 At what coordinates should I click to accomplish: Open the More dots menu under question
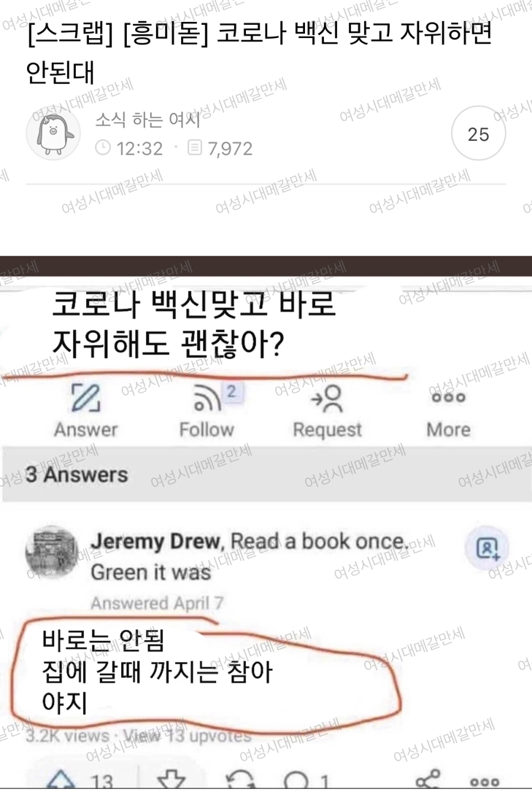pos(449,397)
